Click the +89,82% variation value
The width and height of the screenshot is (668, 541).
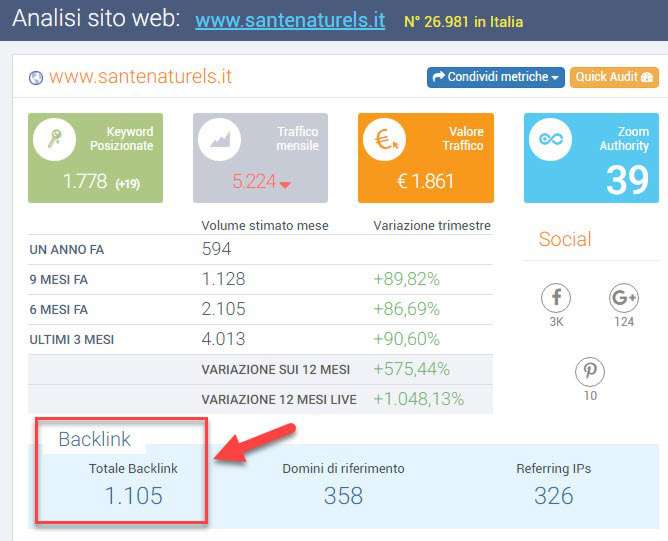(x=406, y=279)
